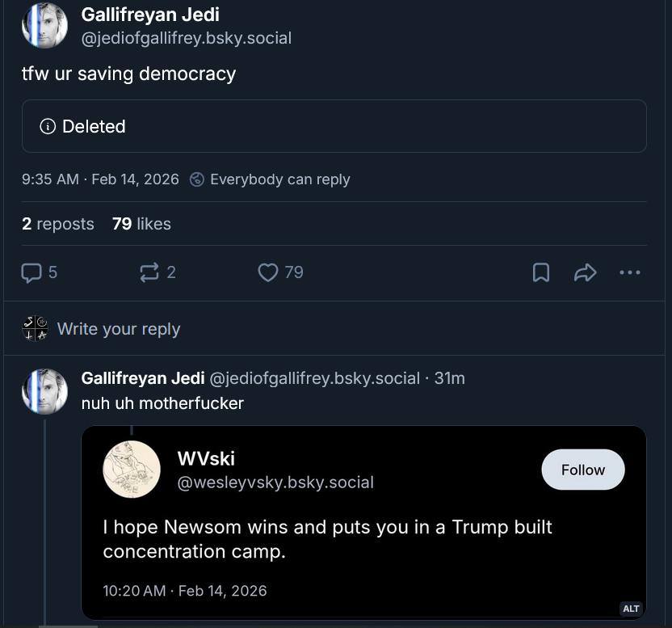Open the Everybody can reply settings icon

click(195, 179)
